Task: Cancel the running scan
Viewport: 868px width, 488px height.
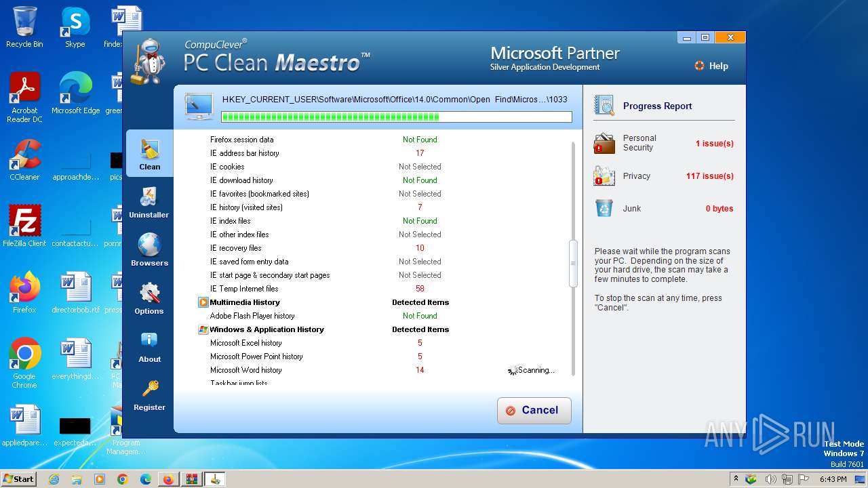Action: (x=534, y=411)
